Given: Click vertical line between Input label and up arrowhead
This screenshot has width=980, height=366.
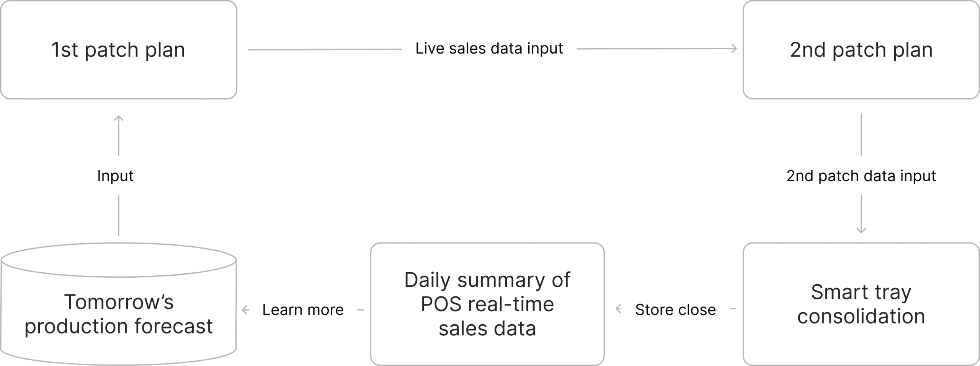Looking at the screenshot, I should (119, 138).
